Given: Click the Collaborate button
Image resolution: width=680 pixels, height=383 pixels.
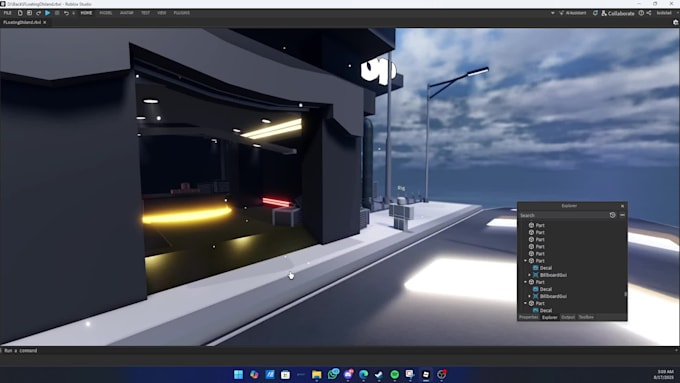Looking at the screenshot, I should point(618,13).
